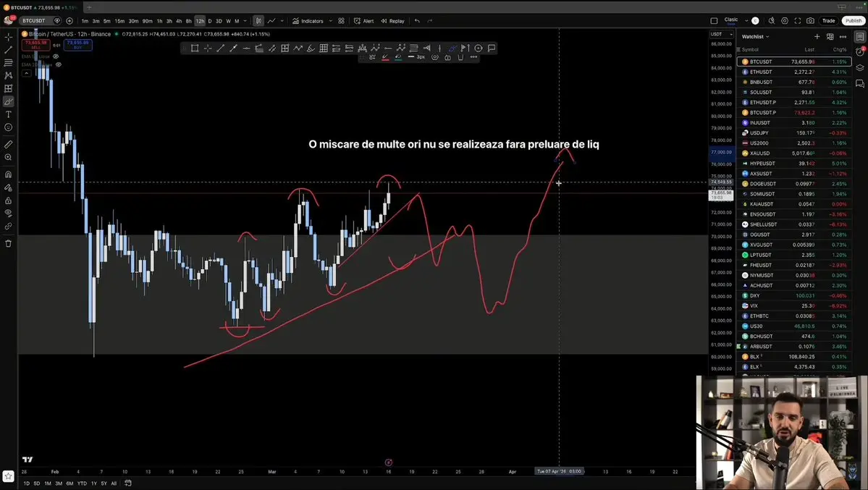Click line color picker in drawing toolbar
Image resolution: width=868 pixels, height=490 pixels.
click(x=385, y=57)
